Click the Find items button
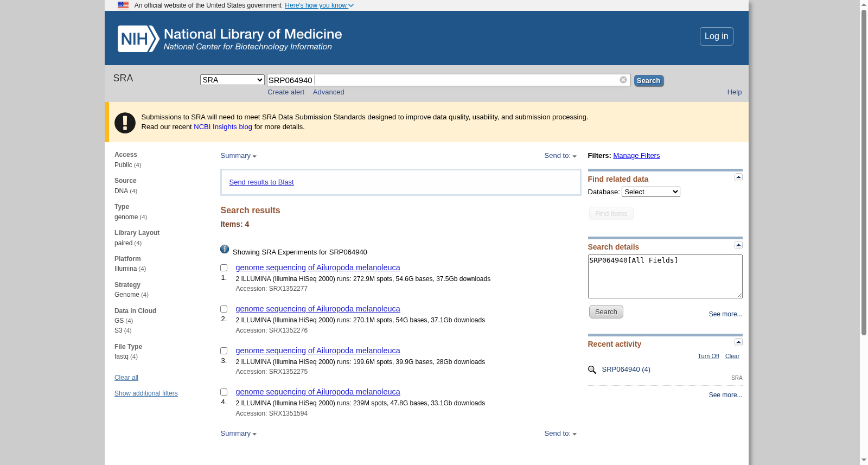Screen dimensions: 868x465 [x=611, y=214]
